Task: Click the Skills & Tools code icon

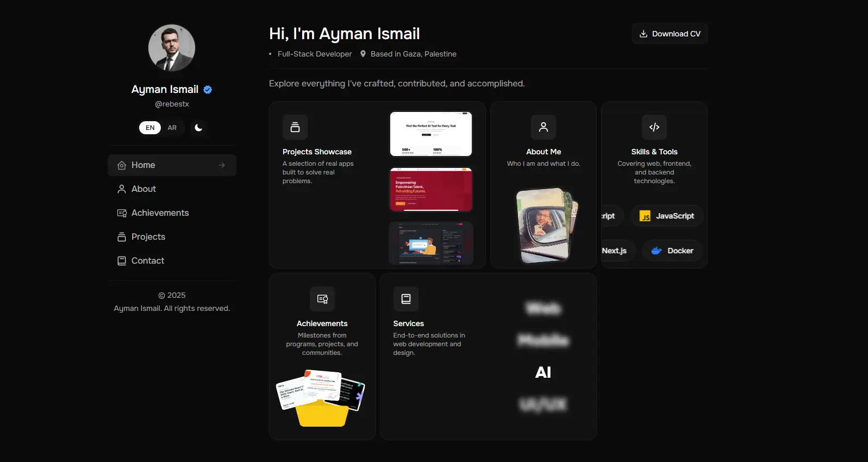Action: pyautogui.click(x=654, y=127)
